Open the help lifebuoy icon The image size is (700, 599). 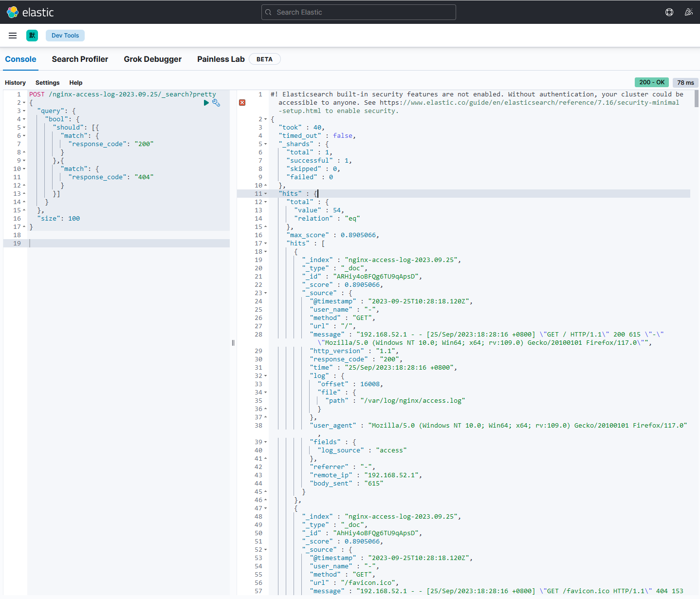(x=669, y=12)
